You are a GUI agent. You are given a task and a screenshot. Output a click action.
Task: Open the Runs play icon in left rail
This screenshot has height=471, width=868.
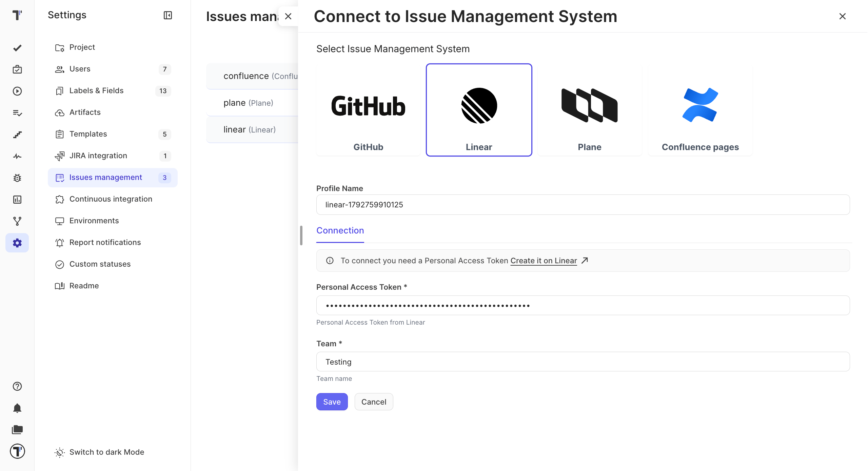click(x=17, y=91)
